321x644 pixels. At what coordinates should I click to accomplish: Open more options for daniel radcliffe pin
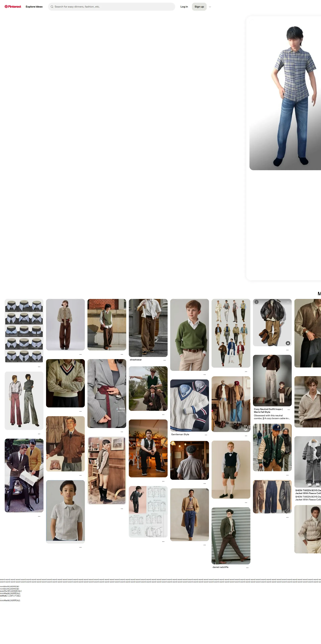pyautogui.click(x=247, y=567)
